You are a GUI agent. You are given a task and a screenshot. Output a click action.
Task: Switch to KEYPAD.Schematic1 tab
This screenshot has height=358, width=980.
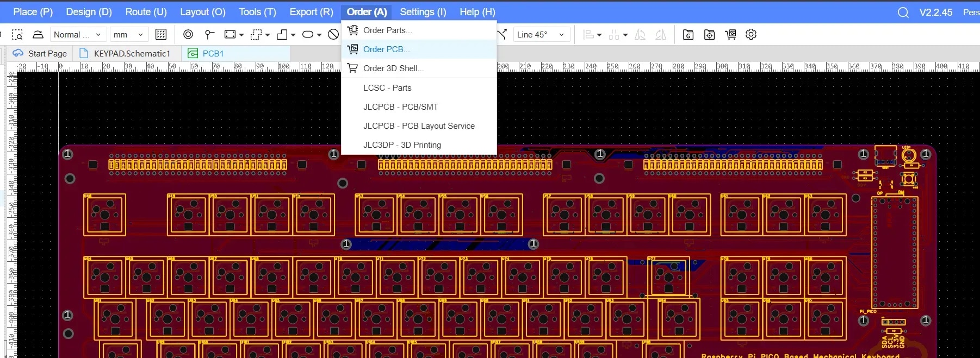point(132,53)
